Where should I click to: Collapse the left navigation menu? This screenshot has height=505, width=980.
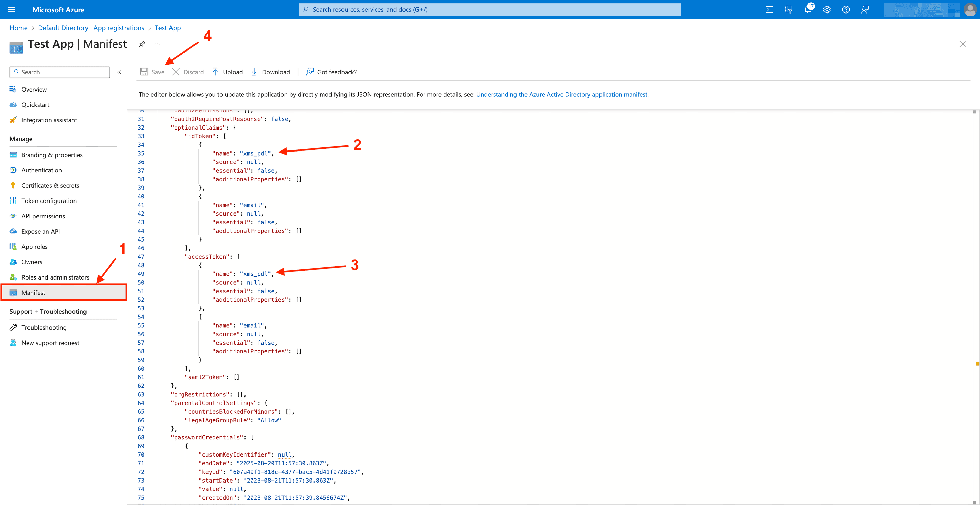coord(119,72)
